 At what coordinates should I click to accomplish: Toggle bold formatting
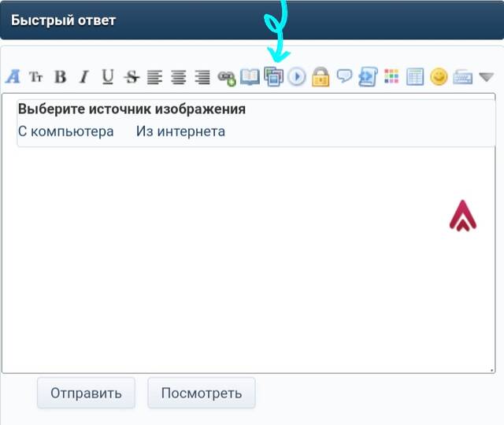coord(60,77)
